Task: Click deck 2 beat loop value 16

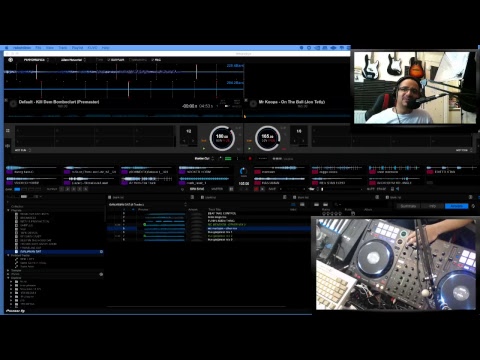Action: (299, 131)
